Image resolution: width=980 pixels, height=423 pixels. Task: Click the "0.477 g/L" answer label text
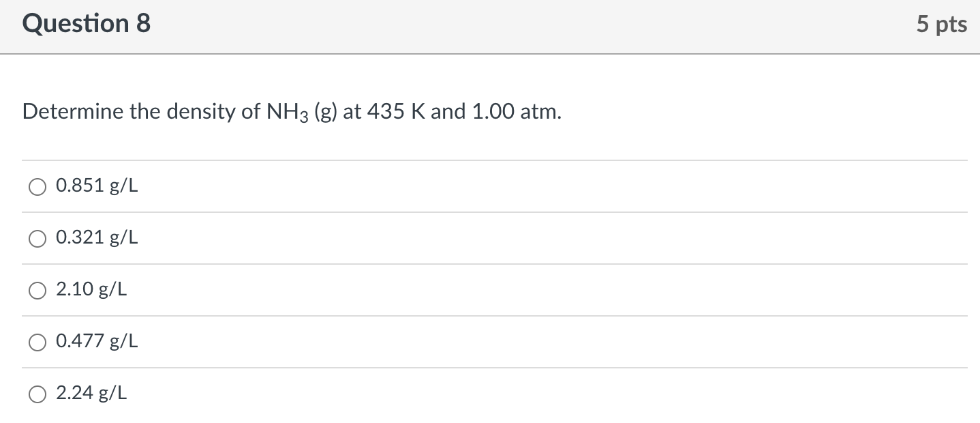click(97, 342)
